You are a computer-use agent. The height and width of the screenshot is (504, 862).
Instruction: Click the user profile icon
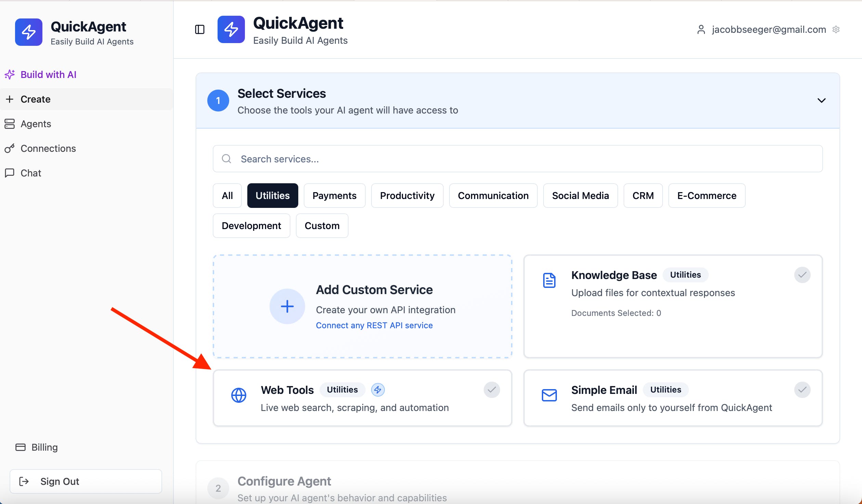tap(701, 30)
